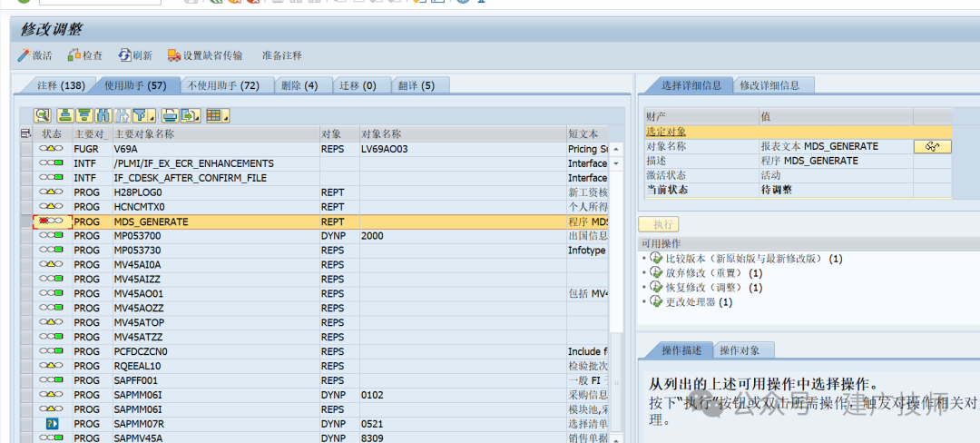The height and width of the screenshot is (443, 980).
Task: Click status light of SAPFF001 row
Action: pyautogui.click(x=51, y=379)
